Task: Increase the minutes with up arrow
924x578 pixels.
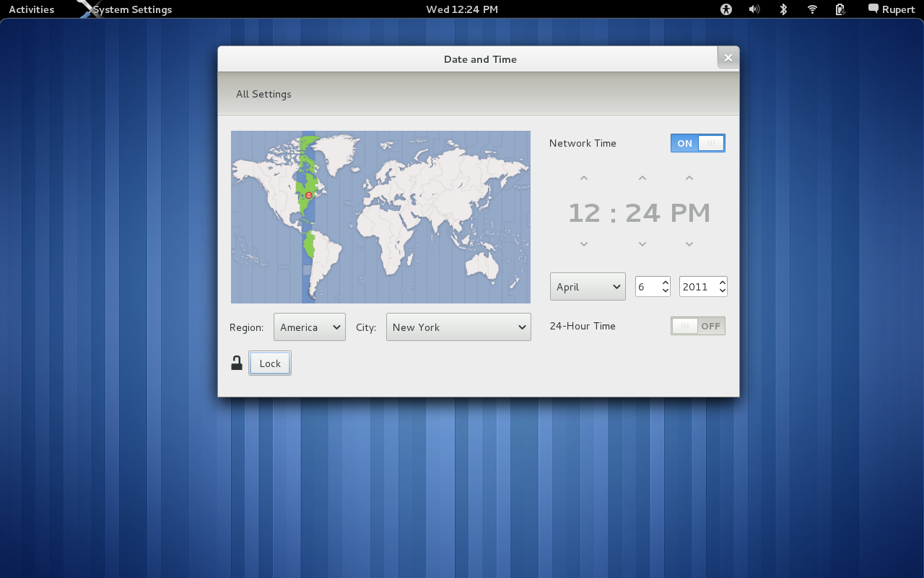Action: coord(642,178)
